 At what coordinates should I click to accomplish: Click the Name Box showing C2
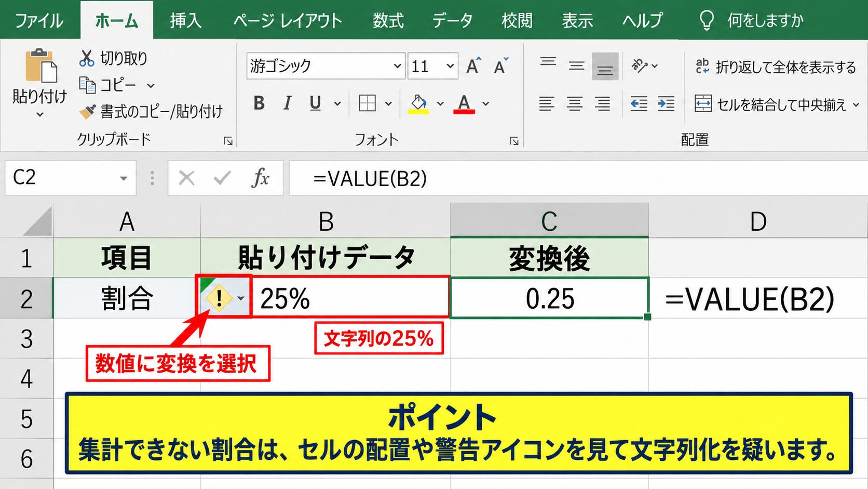coord(71,178)
